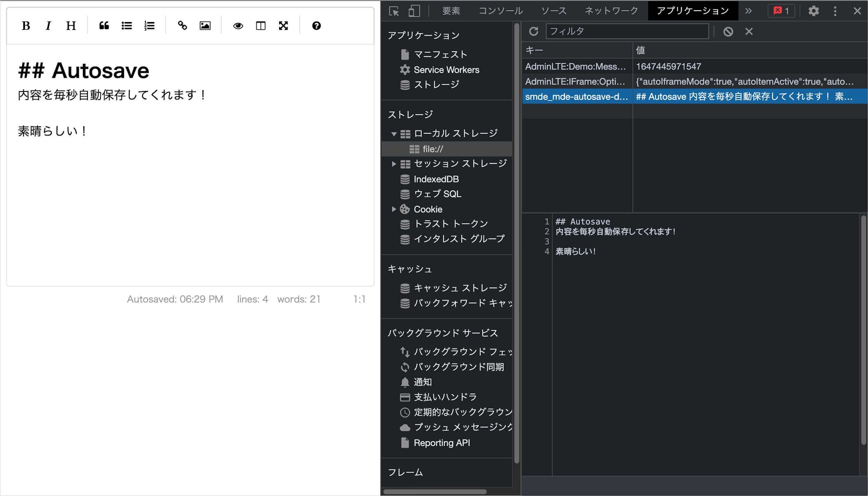Viewport: 868px width, 496px height.
Task: Sort the table by the キー column header
Action: [x=577, y=50]
